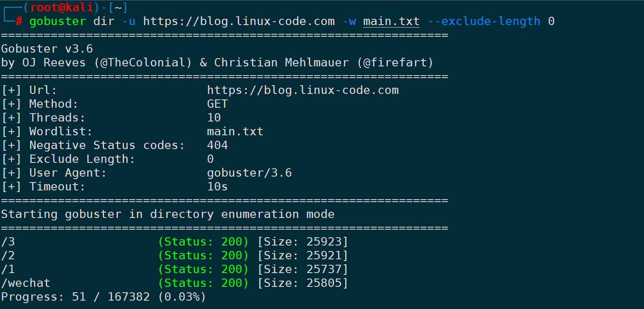The width and height of the screenshot is (644, 309).
Task: Click the Timeout value '10s'
Action: [x=217, y=187]
